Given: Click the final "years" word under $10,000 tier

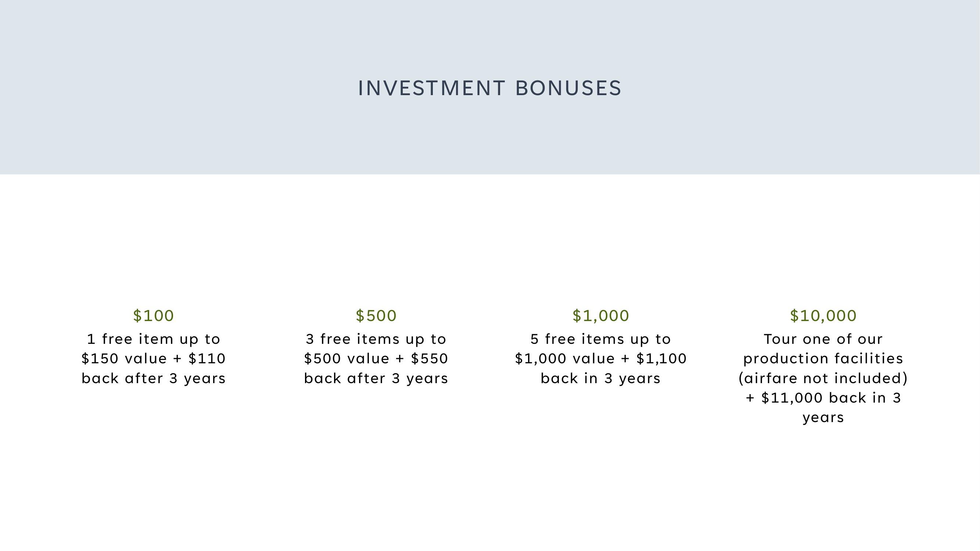Looking at the screenshot, I should pos(823,418).
